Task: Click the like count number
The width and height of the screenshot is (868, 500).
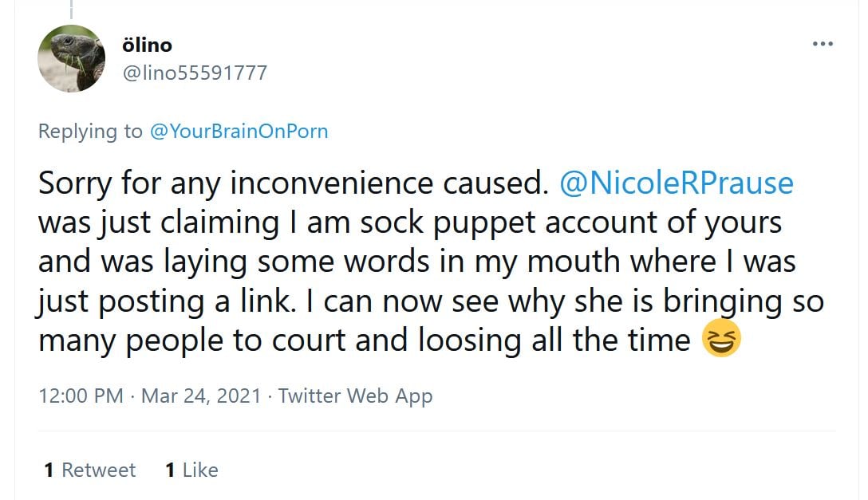Action: point(170,470)
